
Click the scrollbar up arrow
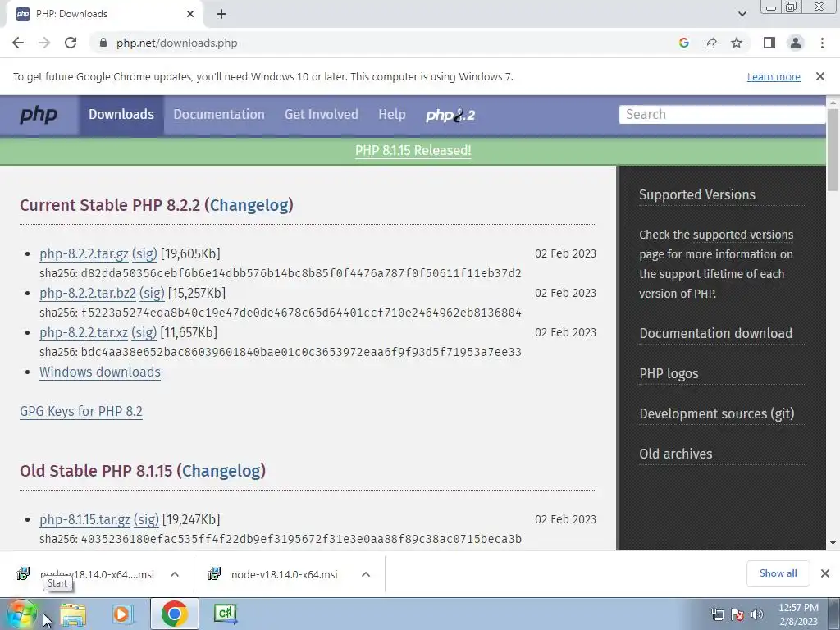click(x=833, y=102)
